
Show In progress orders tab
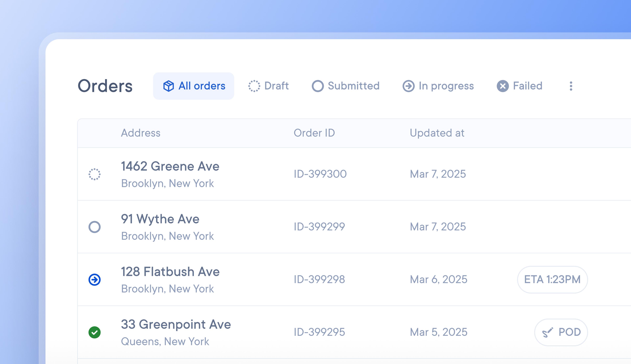click(438, 86)
